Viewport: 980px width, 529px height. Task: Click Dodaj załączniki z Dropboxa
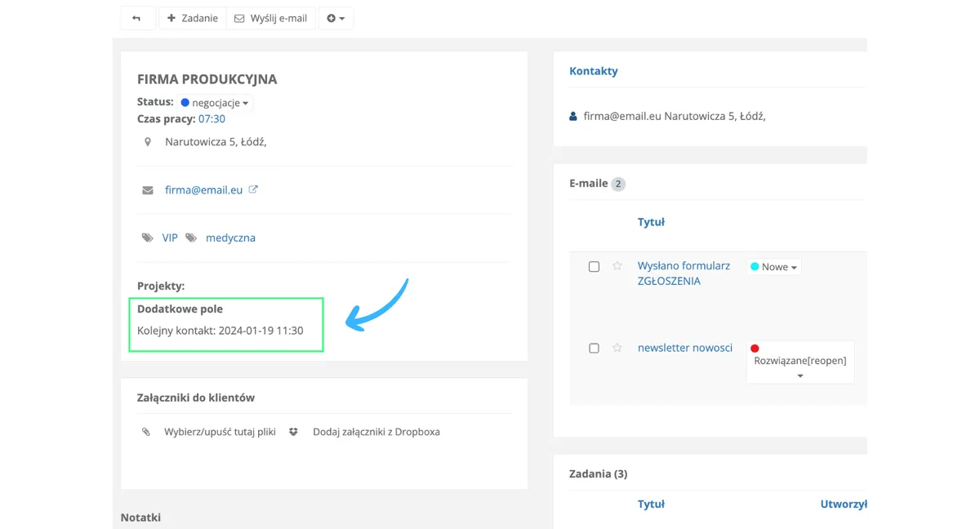click(x=376, y=432)
